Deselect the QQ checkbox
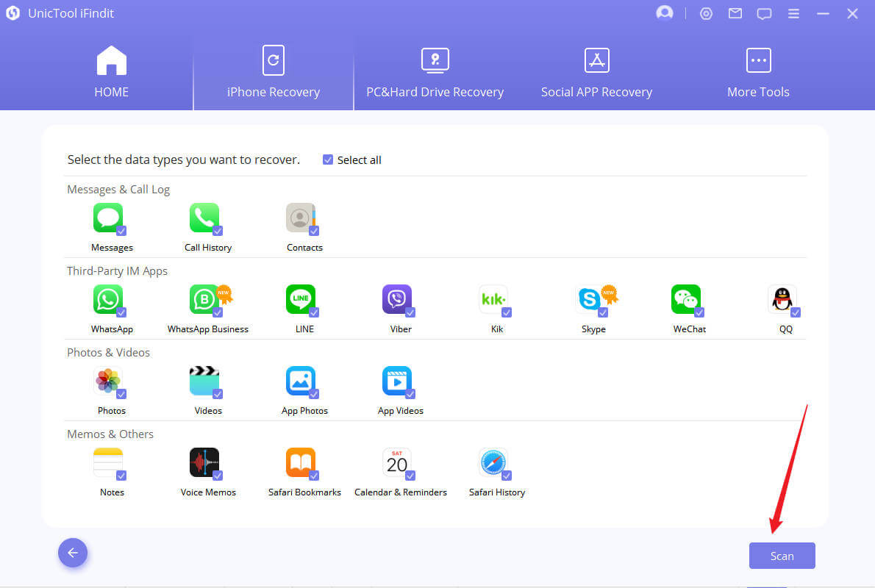This screenshot has width=875, height=588. 796,312
